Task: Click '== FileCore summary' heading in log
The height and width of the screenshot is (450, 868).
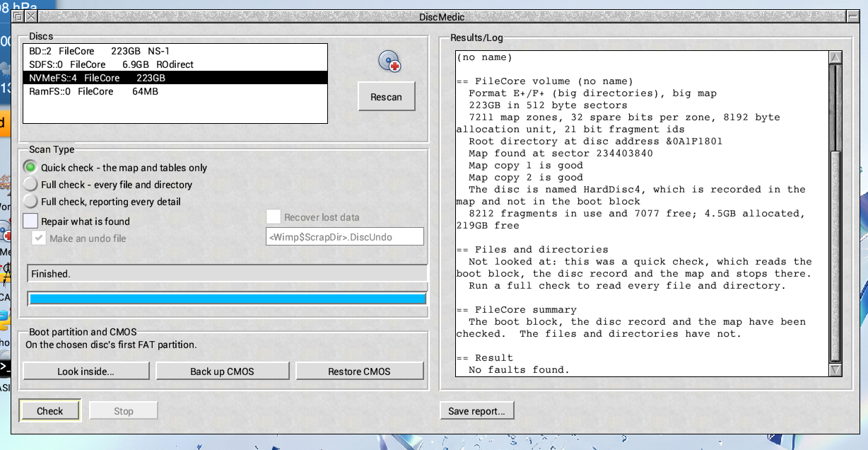Action: (x=516, y=310)
